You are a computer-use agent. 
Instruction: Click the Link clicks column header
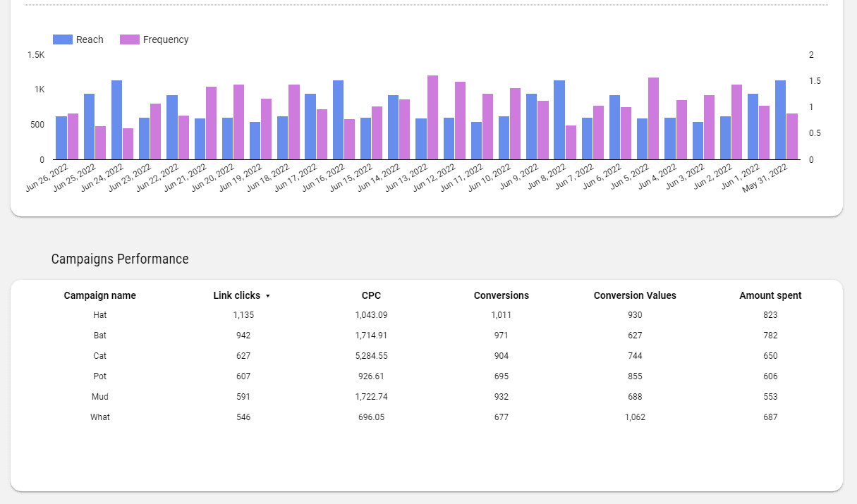[x=237, y=295]
